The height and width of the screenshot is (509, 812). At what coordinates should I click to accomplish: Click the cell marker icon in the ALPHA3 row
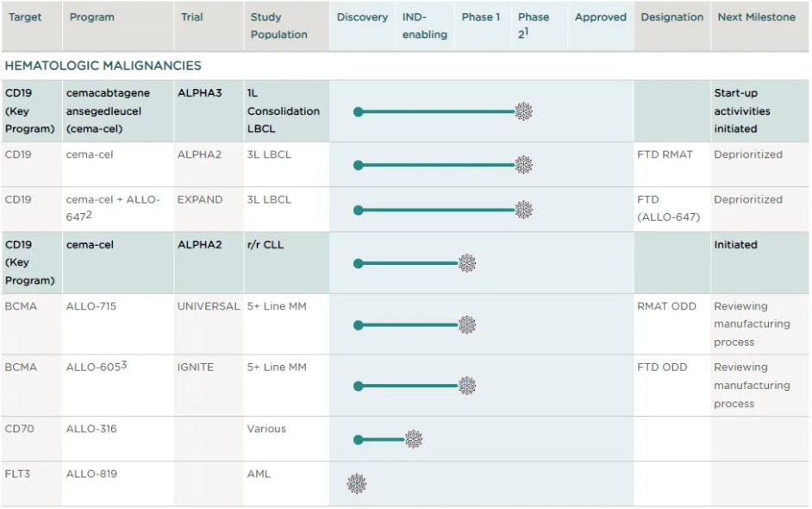coord(523,111)
